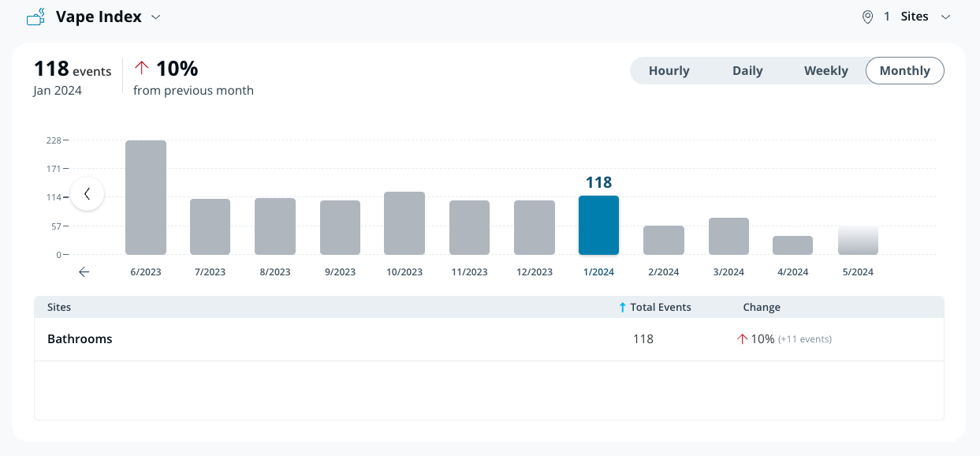Image resolution: width=980 pixels, height=456 pixels.
Task: Click the location pin icon near Sites
Action: (867, 17)
